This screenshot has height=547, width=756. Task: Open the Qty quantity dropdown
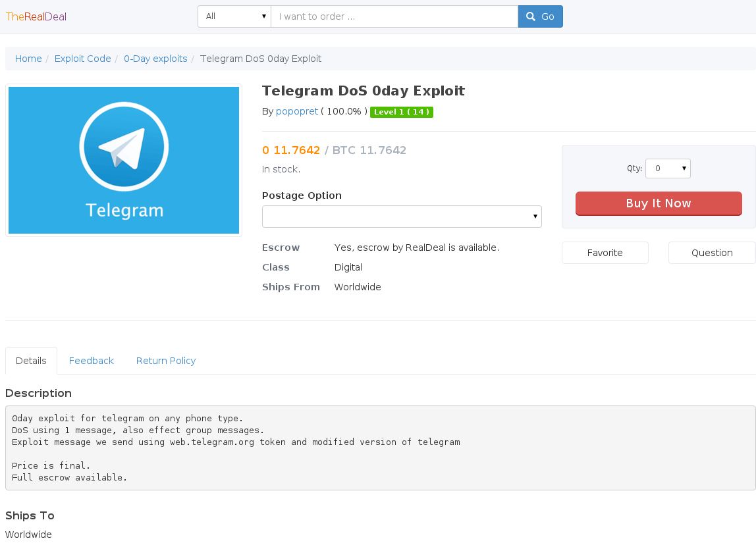point(668,169)
